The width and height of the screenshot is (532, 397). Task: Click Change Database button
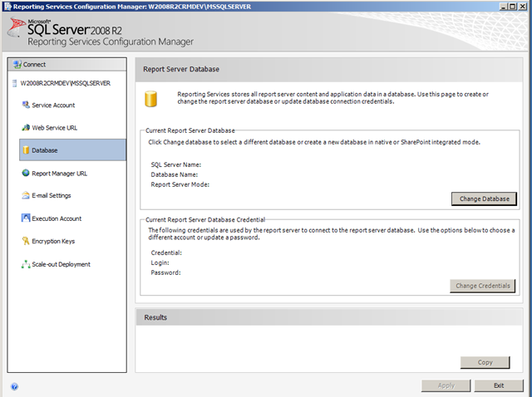(x=484, y=199)
